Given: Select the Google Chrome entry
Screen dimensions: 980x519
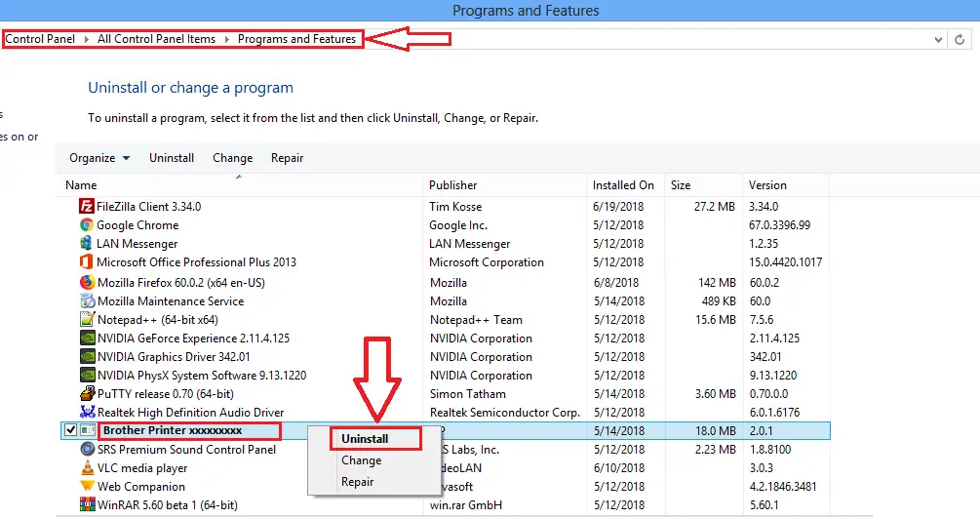Looking at the screenshot, I should 137,225.
